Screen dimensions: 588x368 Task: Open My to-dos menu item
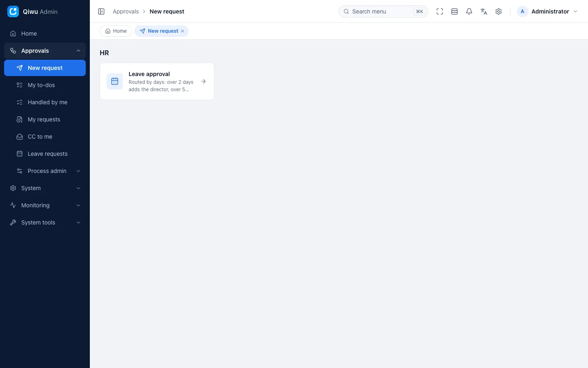click(45, 85)
